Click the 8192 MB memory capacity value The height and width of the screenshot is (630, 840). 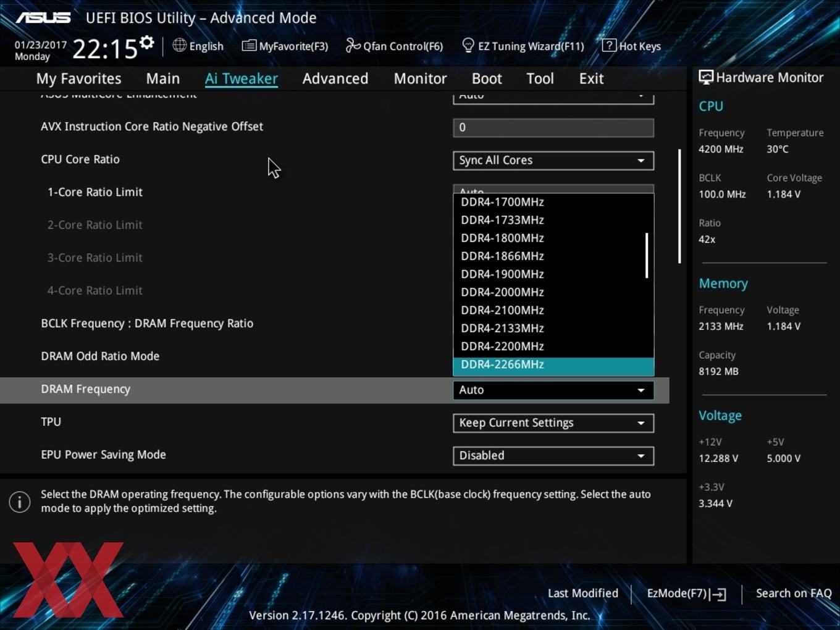coord(718,371)
